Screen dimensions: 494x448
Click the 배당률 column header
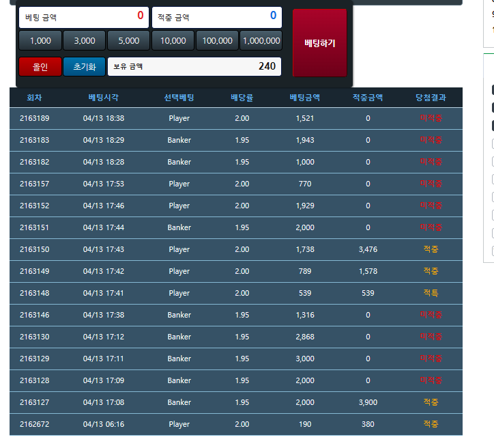tap(242, 98)
